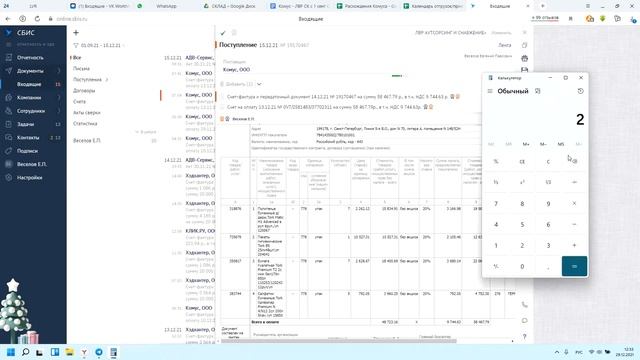This screenshot has width=640, height=360.
Task: Select the Статистика filter category
Action: tap(85, 123)
